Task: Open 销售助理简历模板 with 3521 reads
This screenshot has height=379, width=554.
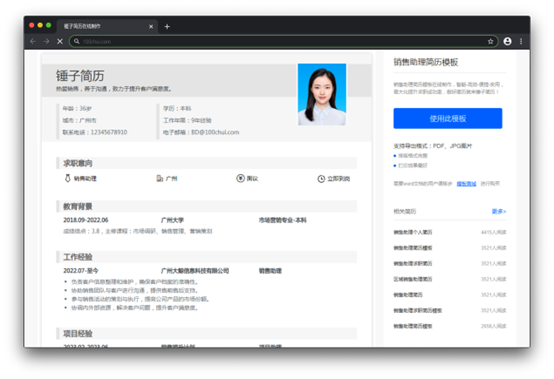Action: point(413,248)
